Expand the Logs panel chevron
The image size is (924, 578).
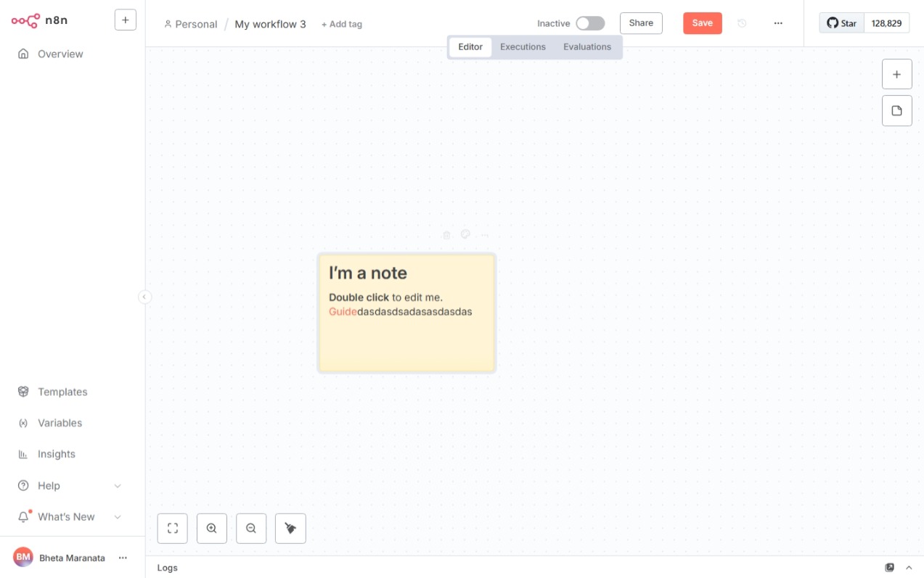tap(909, 568)
